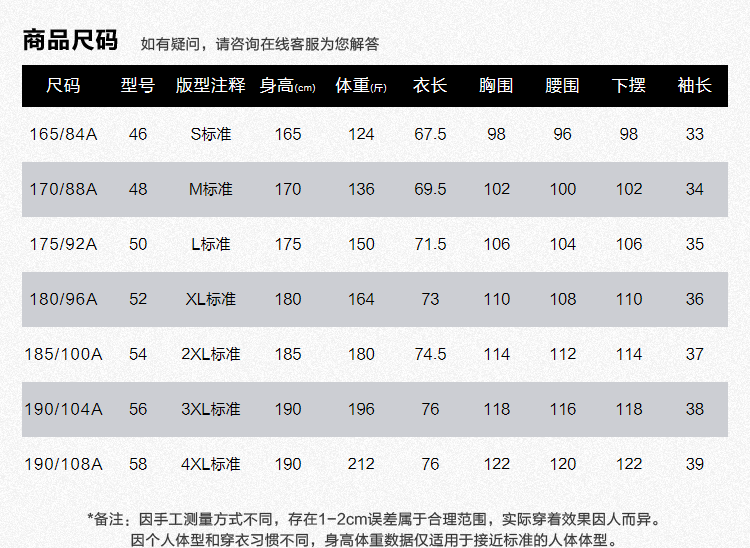Select the 185/100A size cell
Viewport: 750px width, 548px height.
(63, 354)
